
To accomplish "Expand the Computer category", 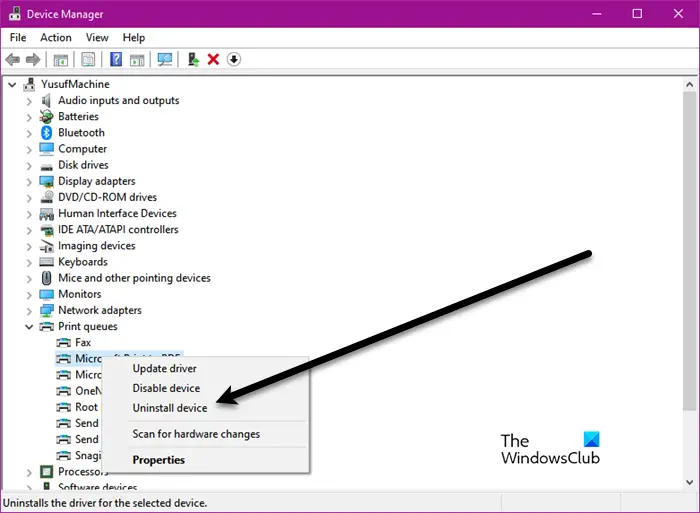I will click(x=29, y=150).
